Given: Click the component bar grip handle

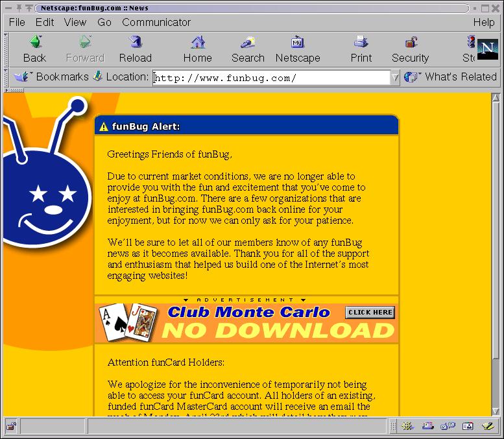Looking at the screenshot, I should click(393, 426).
